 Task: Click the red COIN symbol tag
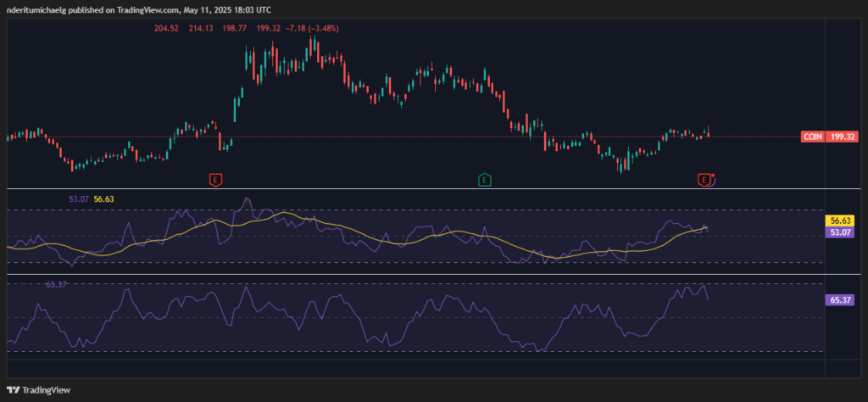[812, 137]
